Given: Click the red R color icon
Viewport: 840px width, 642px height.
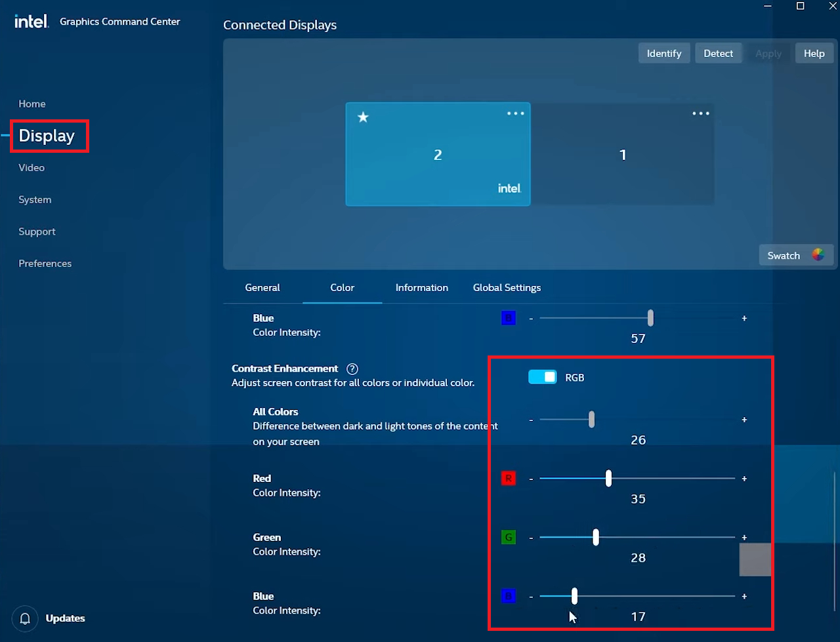Looking at the screenshot, I should (x=508, y=479).
